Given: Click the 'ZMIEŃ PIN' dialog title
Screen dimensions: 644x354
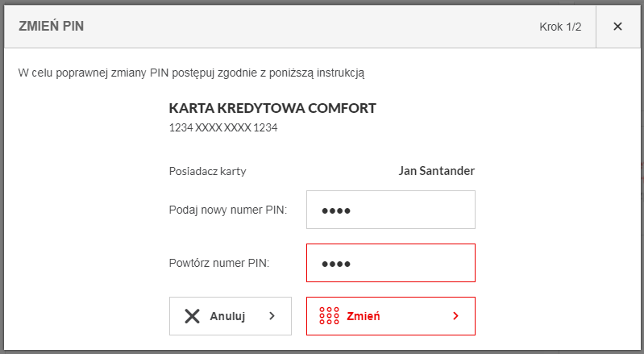Looking at the screenshot, I should 52,26.
